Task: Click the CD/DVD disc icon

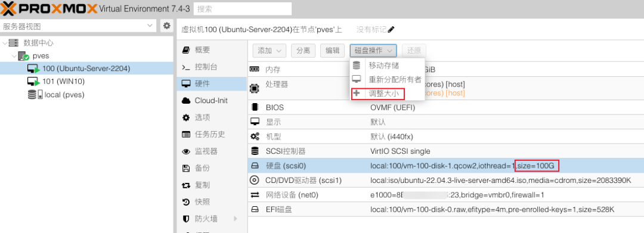Action: pyautogui.click(x=255, y=180)
